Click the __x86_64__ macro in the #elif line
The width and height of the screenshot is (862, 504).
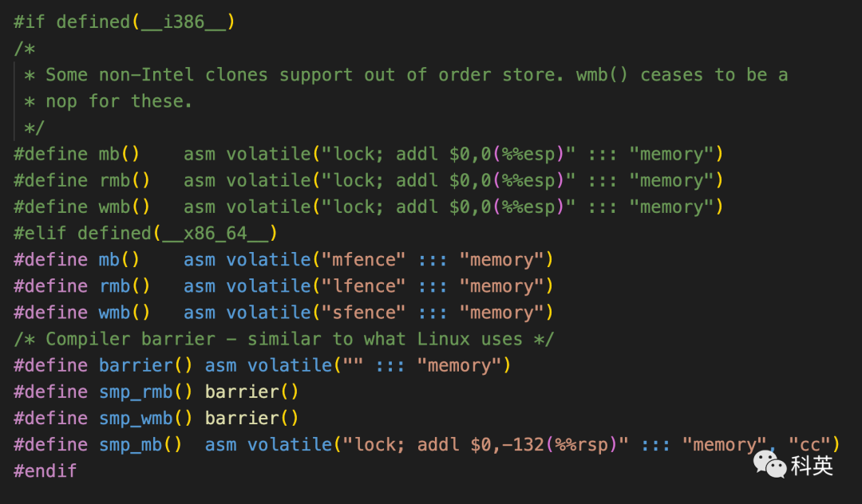tap(215, 233)
